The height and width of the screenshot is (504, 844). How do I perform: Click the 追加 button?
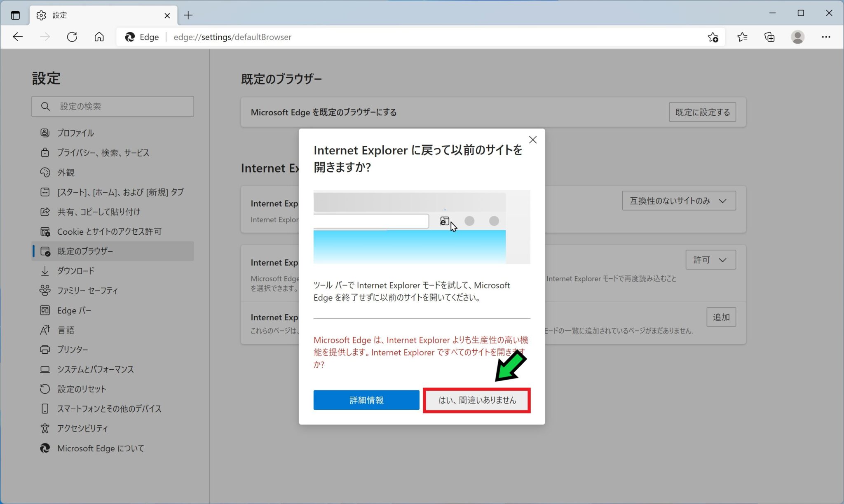(721, 317)
